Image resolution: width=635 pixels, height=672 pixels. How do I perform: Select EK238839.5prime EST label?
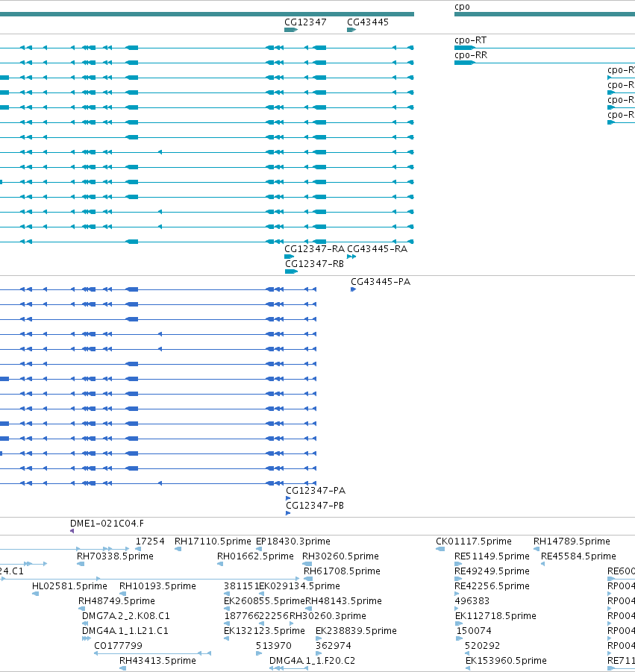[x=356, y=631]
